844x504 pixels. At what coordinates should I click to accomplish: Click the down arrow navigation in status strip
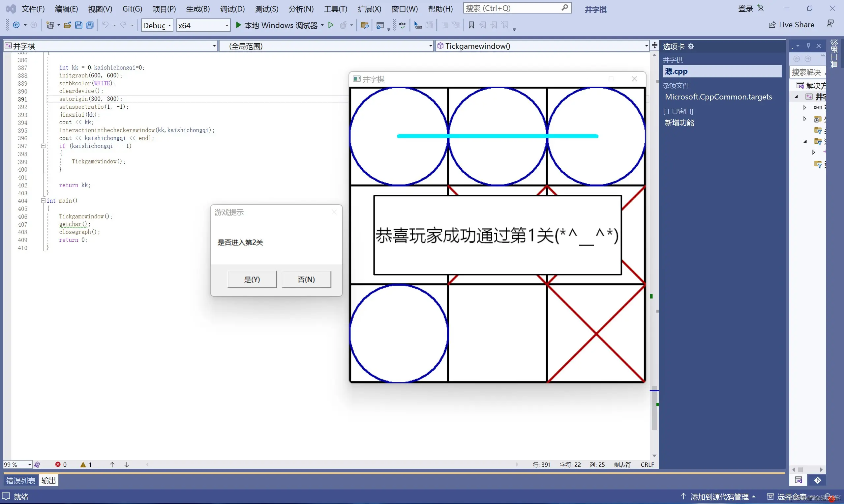(127, 464)
